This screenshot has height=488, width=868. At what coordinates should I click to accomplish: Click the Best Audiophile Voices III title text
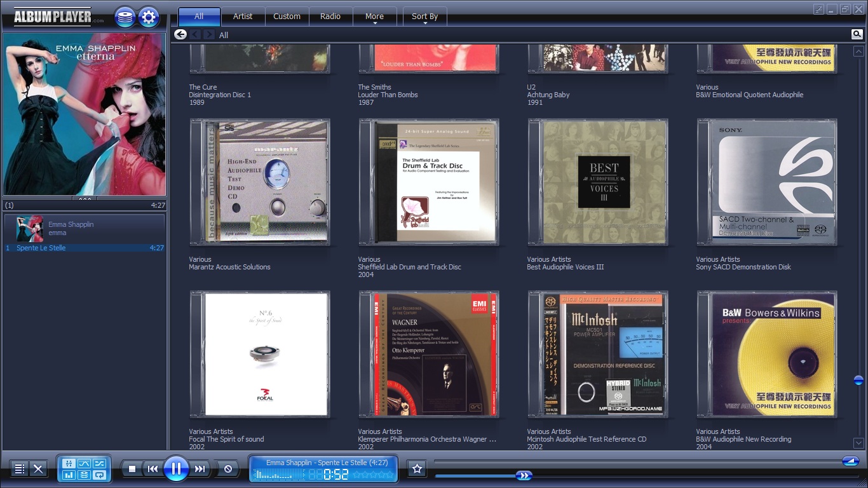(x=566, y=267)
